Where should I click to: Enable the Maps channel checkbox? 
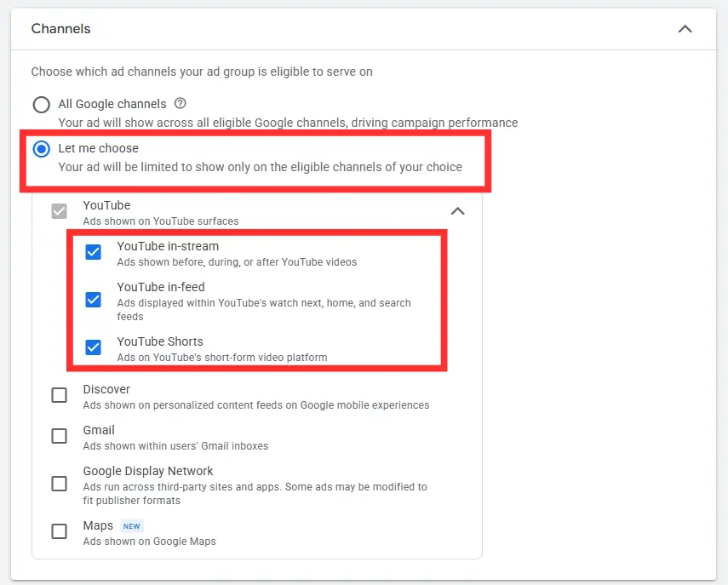point(59,531)
